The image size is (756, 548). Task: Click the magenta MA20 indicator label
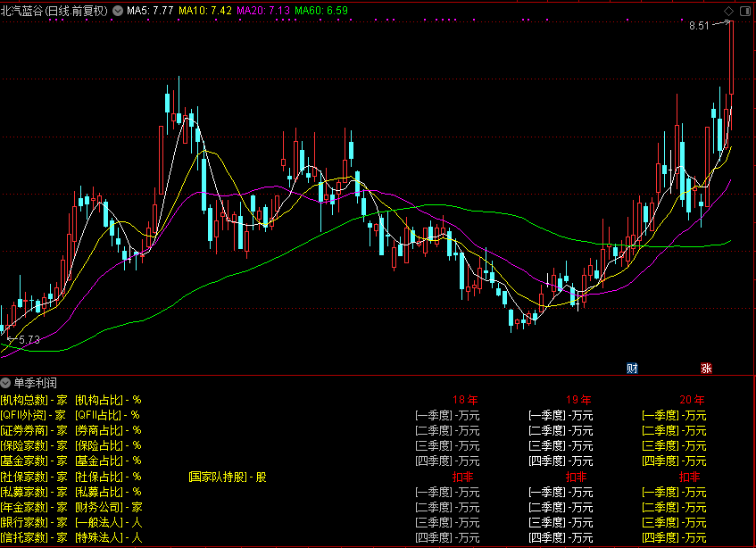tap(262, 12)
